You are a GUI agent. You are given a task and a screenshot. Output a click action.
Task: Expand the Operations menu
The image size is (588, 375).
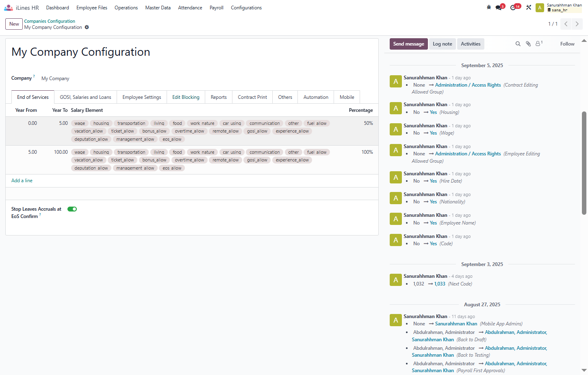[x=126, y=8]
